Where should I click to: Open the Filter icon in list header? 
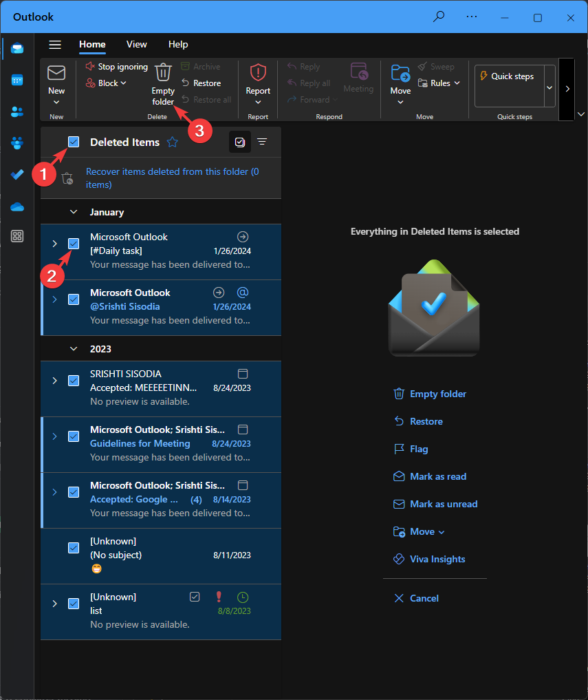click(262, 142)
